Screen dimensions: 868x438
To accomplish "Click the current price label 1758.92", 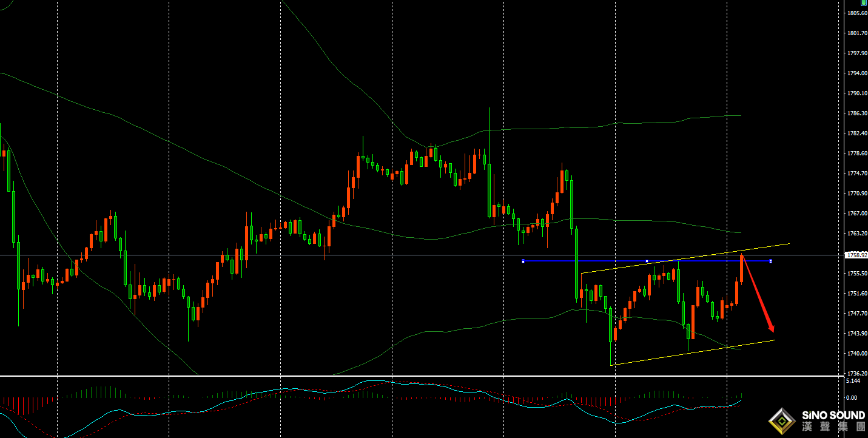I will point(855,255).
